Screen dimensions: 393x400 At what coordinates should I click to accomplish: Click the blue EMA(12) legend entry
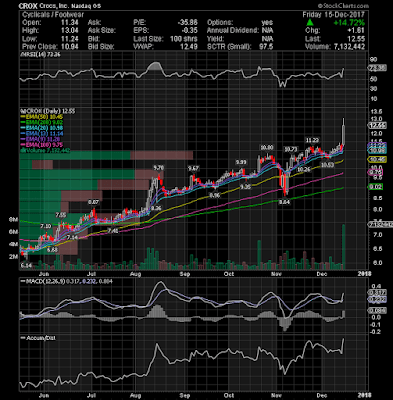point(43,134)
